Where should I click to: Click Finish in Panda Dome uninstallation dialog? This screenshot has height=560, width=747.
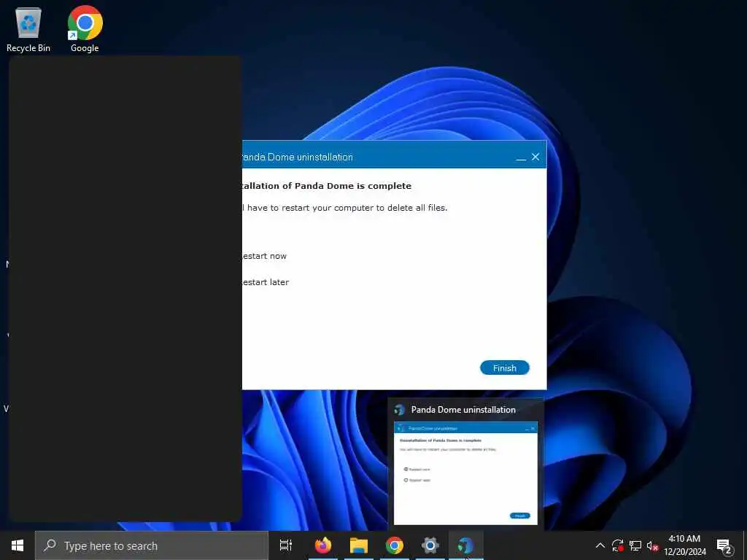pyautogui.click(x=505, y=367)
